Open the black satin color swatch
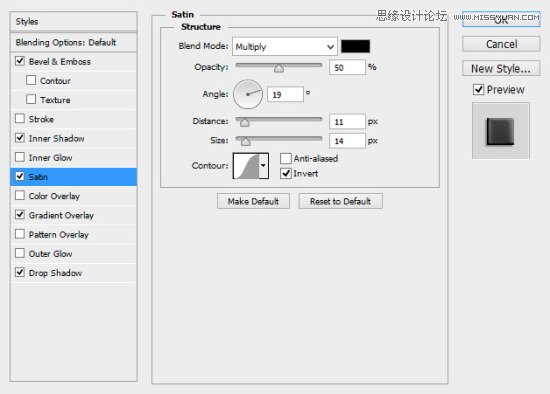 point(355,46)
